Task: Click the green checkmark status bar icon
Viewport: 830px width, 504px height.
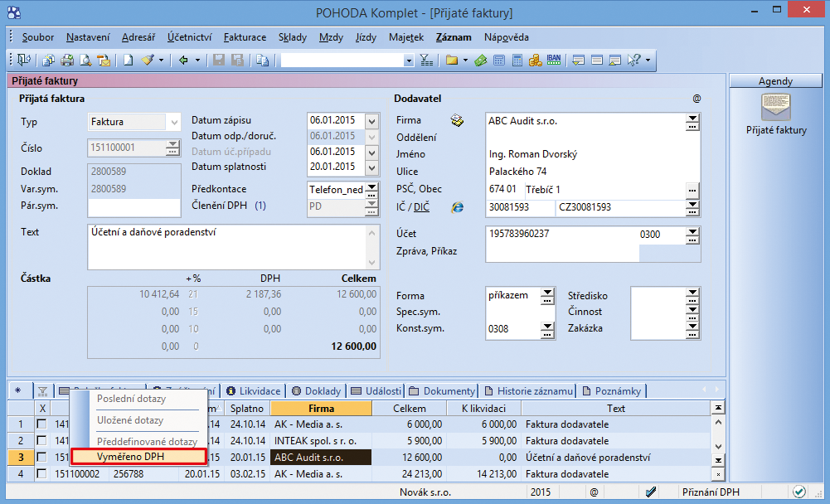Action: [x=799, y=492]
